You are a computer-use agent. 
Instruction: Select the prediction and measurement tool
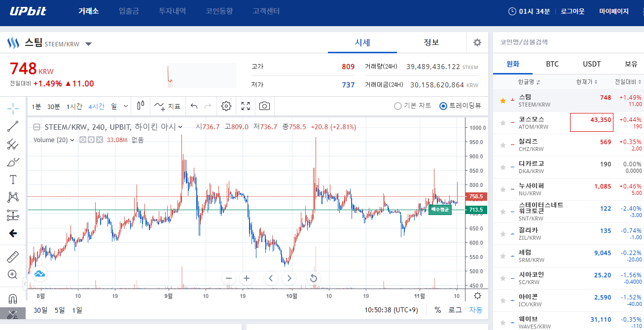coord(13,215)
